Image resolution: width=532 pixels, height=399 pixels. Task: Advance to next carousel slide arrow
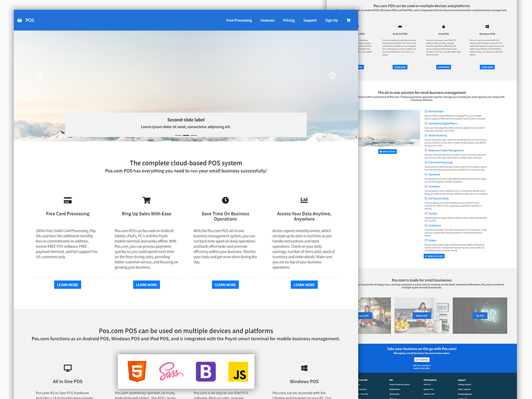click(x=332, y=76)
